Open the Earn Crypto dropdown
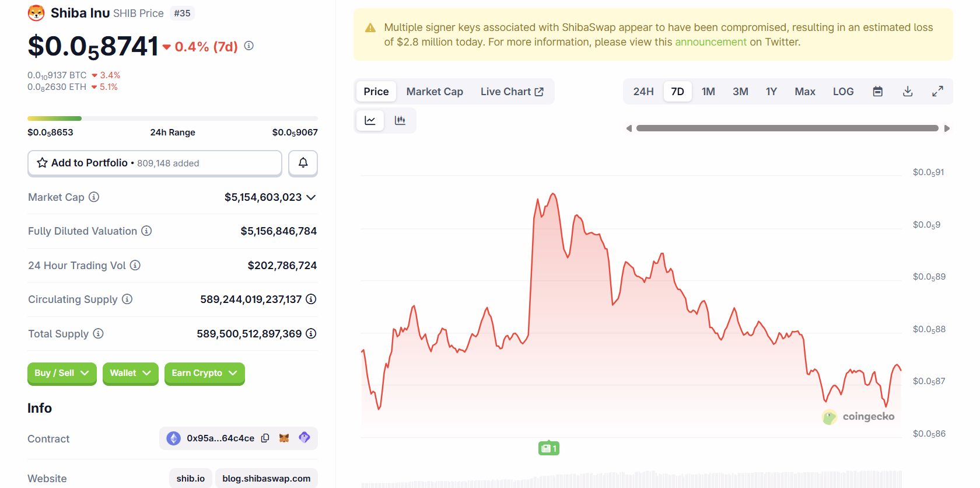 click(204, 373)
